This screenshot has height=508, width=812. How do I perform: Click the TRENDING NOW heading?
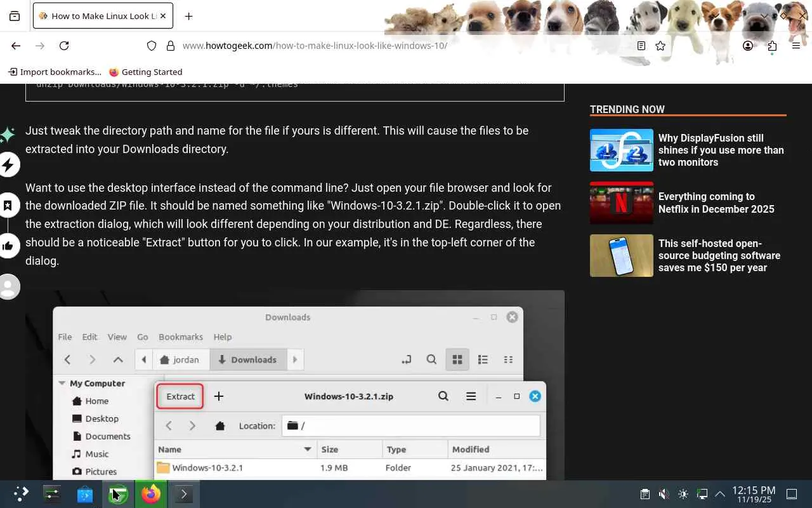pos(627,109)
